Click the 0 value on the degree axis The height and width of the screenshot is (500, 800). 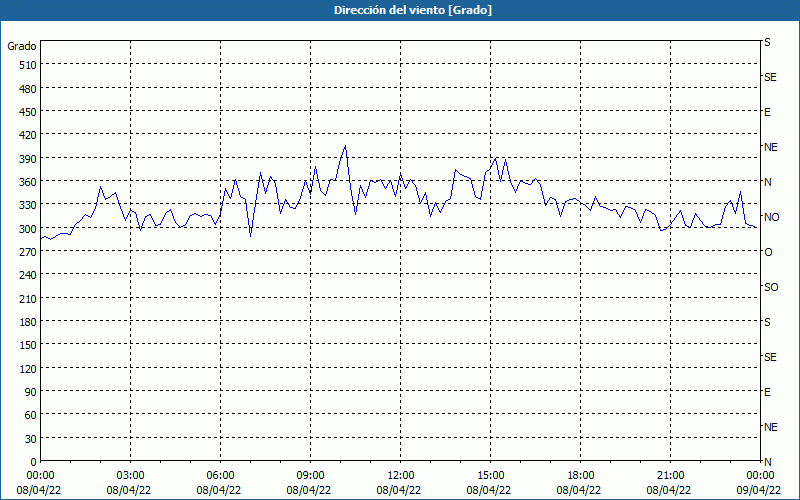[x=34, y=462]
